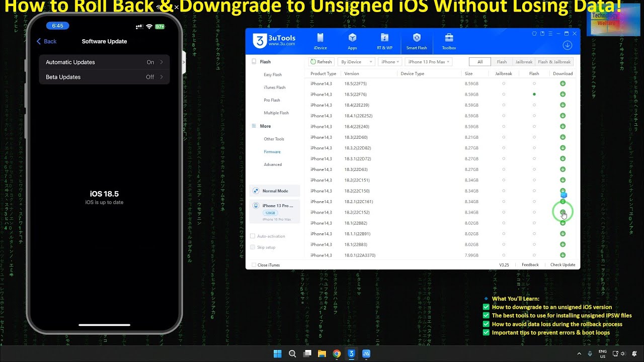Open RT & WP ringtones and wallpapers
The width and height of the screenshot is (644, 362).
384,42
